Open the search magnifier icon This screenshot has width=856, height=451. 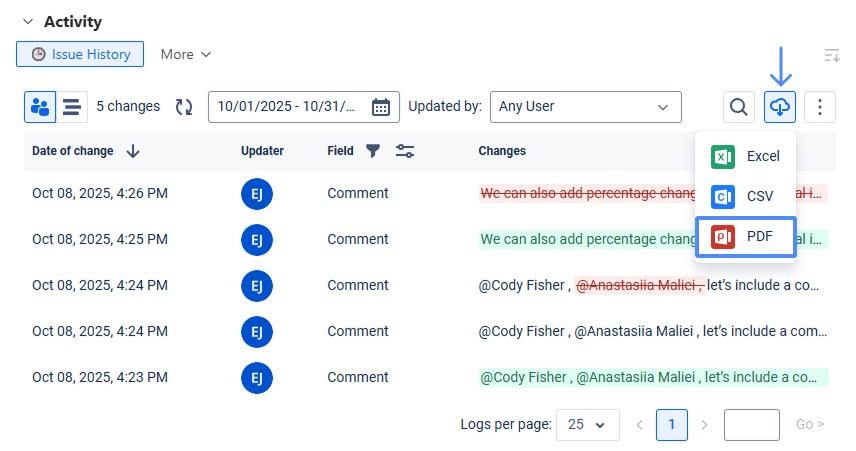click(x=739, y=107)
